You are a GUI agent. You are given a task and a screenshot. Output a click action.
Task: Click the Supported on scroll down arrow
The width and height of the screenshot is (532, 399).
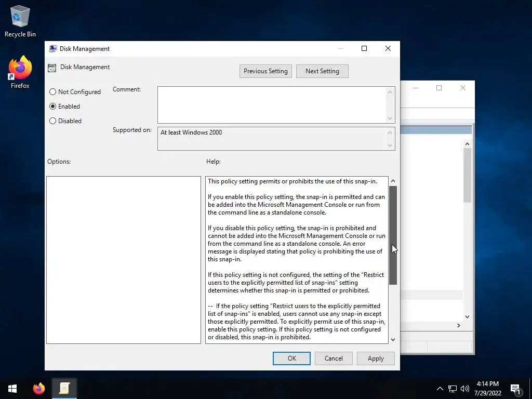pyautogui.click(x=390, y=145)
